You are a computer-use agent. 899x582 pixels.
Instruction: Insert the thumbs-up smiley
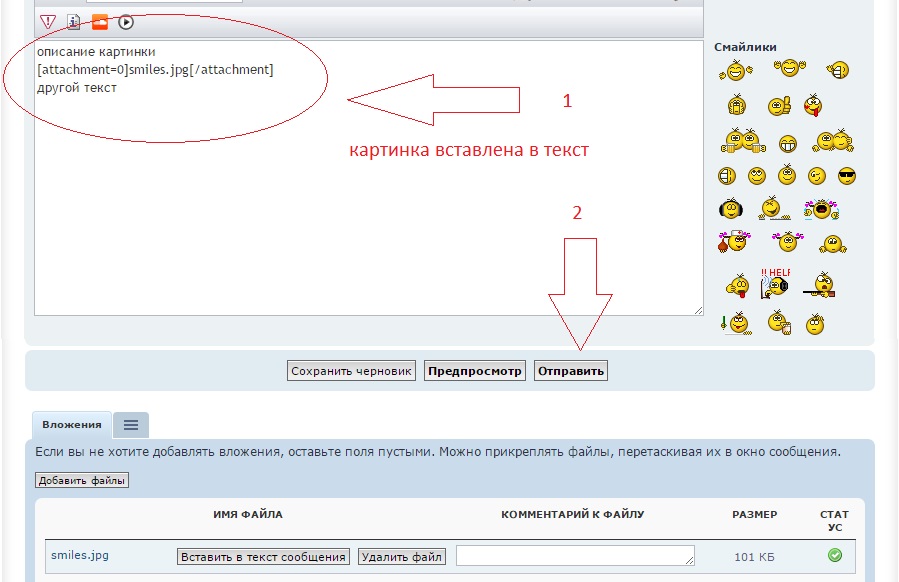779,105
